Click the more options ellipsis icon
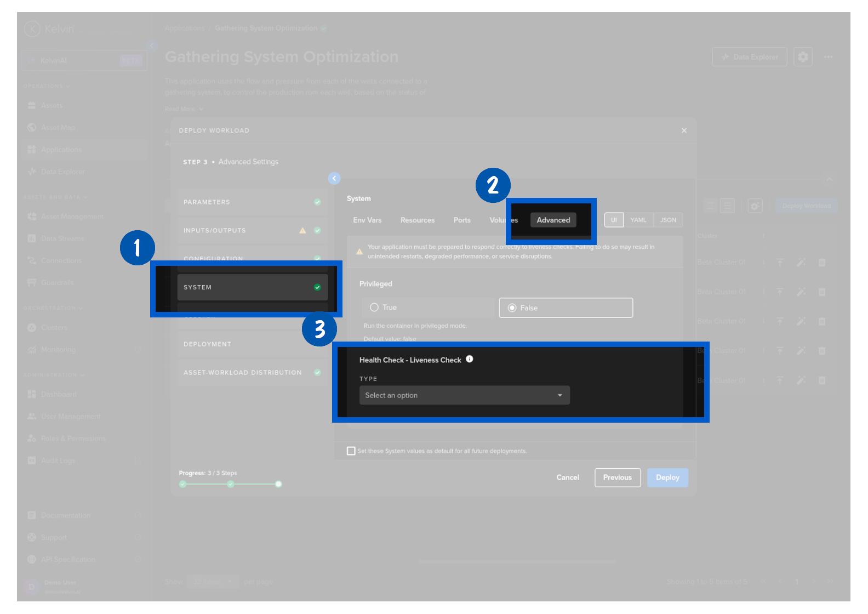Screen dimensions: 868x614 coord(828,57)
